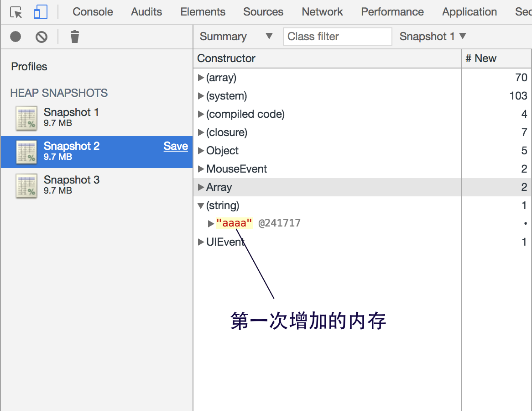Save Snapshot 2 via Save link
Viewport: 532px width, 411px height.
(x=176, y=146)
